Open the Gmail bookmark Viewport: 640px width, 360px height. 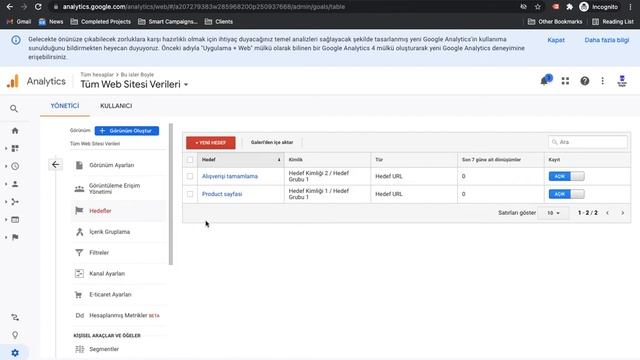coord(19,22)
